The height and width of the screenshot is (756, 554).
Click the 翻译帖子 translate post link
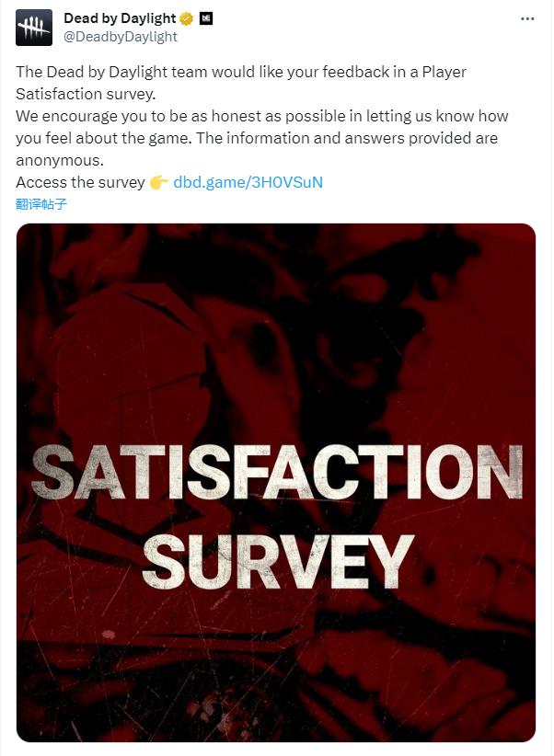[x=41, y=204]
